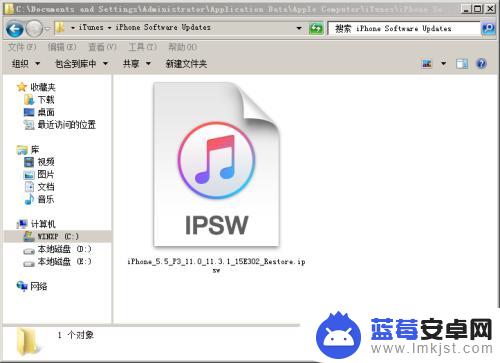Select the iTunes breadcrumb segment
Image resolution: width=500 pixels, height=363 pixels.
tap(91, 27)
